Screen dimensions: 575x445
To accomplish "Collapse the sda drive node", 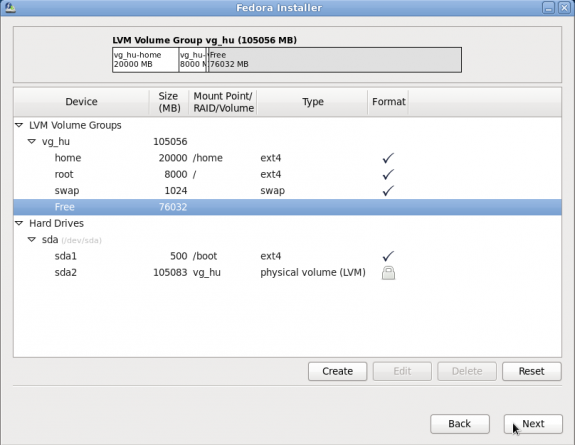I will (x=32, y=240).
